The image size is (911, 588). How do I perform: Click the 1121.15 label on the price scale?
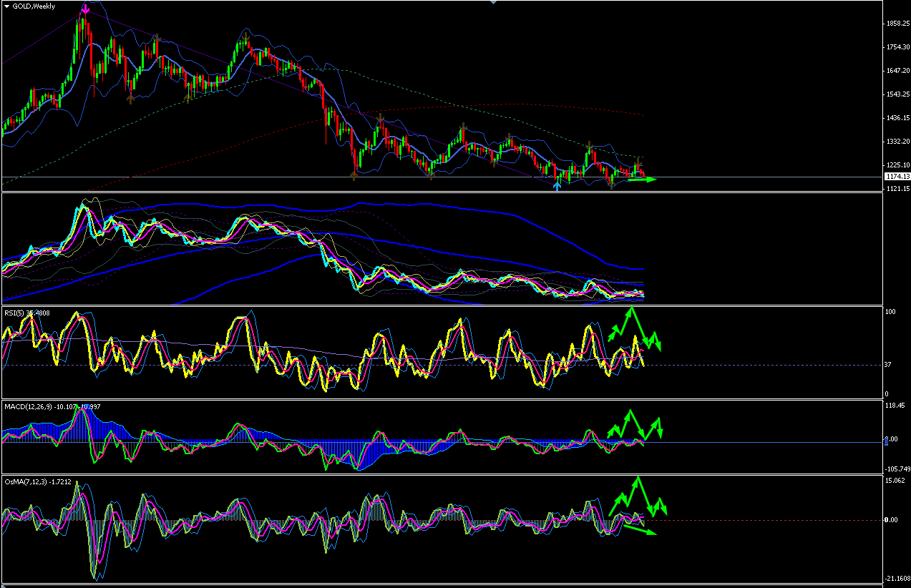[x=897, y=189]
